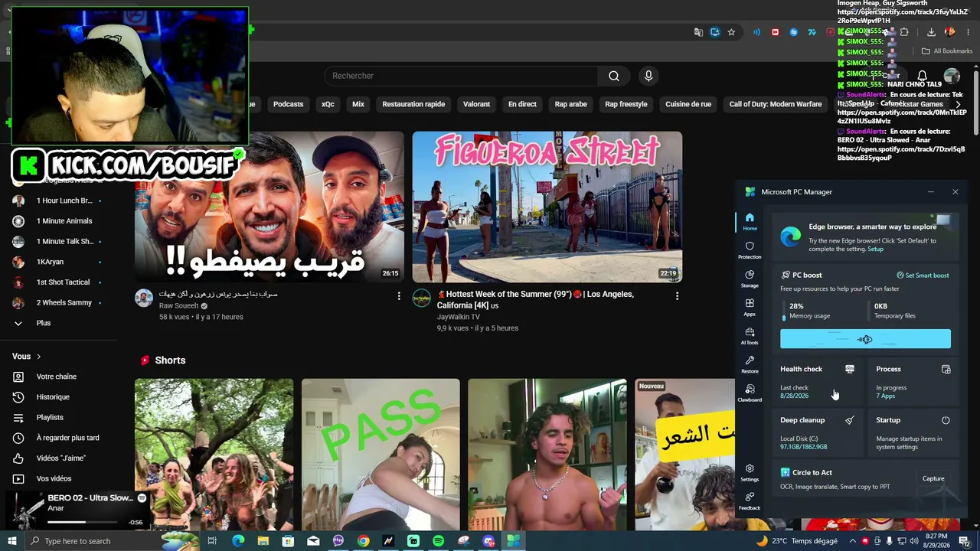The height and width of the screenshot is (551, 980).
Task: Select the Podcasts category chip
Action: click(289, 104)
